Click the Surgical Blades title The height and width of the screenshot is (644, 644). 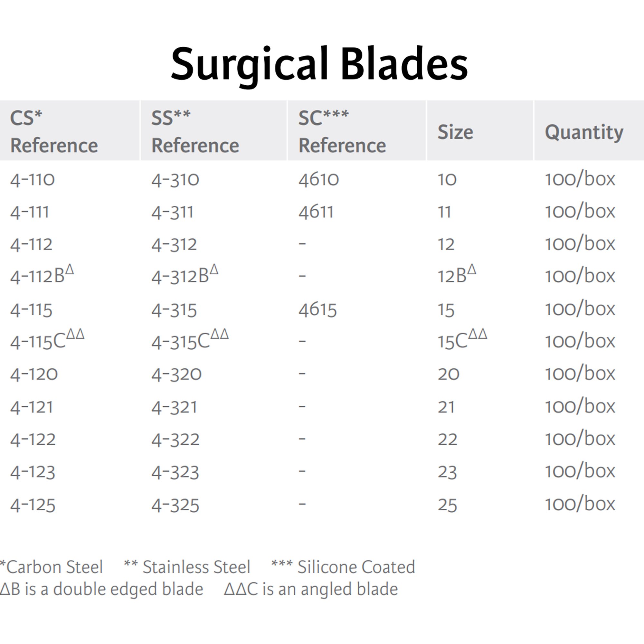[x=319, y=65]
